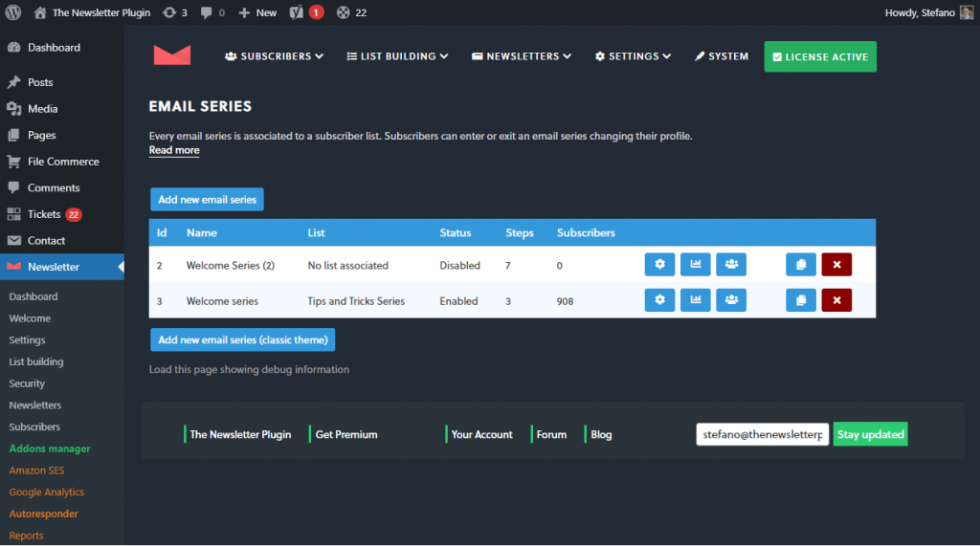
Task: Click Howdy, Stefano account menu
Action: click(928, 12)
